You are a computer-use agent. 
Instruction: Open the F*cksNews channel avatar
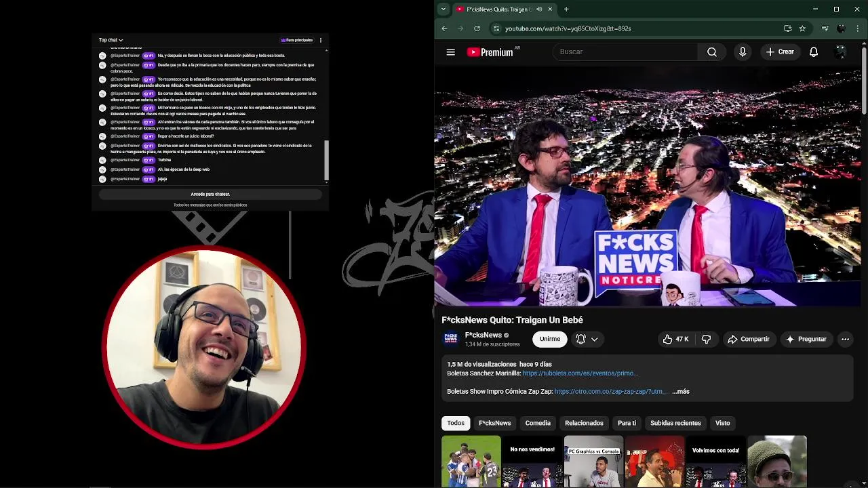click(451, 339)
